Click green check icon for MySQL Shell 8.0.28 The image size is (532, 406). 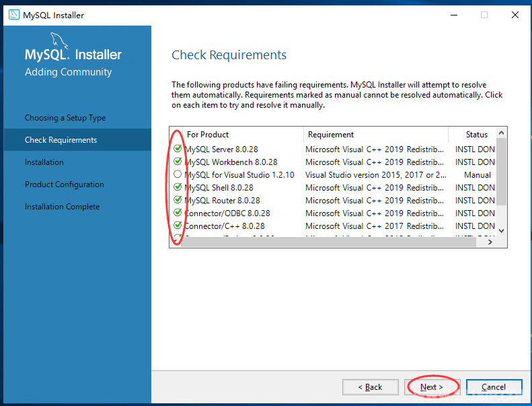click(178, 187)
